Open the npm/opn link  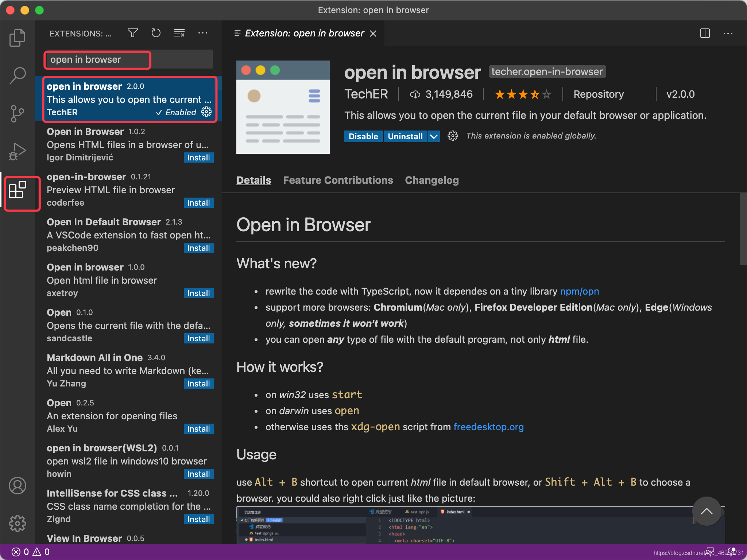click(580, 291)
